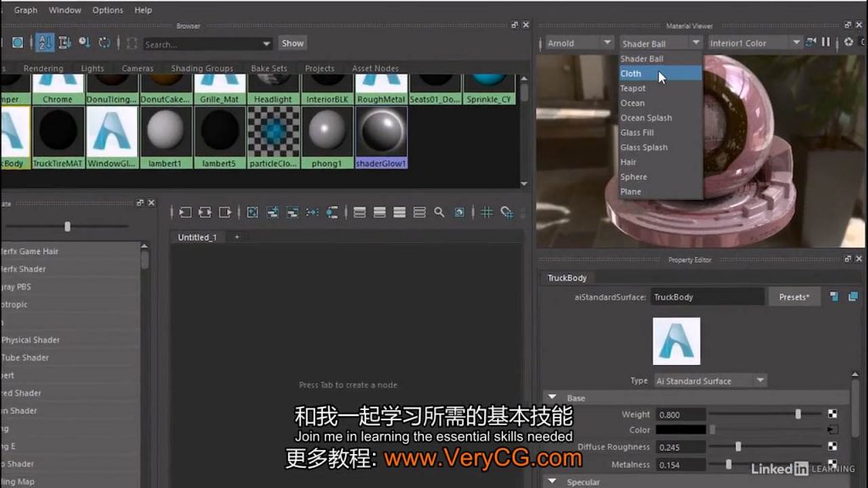Click the sort by type icon
This screenshot has height=488, width=868.
pos(64,42)
